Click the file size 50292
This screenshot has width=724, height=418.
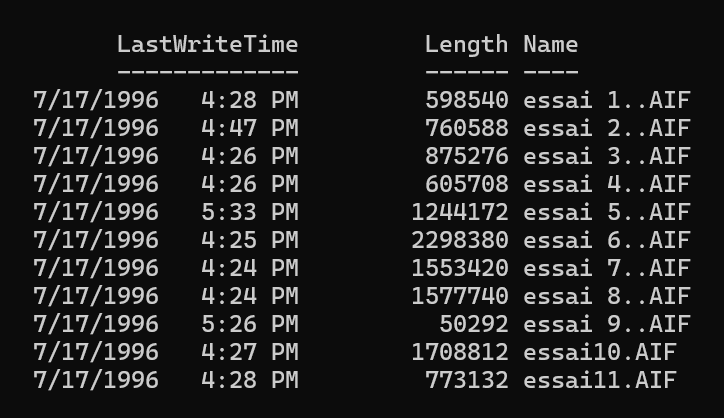pyautogui.click(x=473, y=324)
